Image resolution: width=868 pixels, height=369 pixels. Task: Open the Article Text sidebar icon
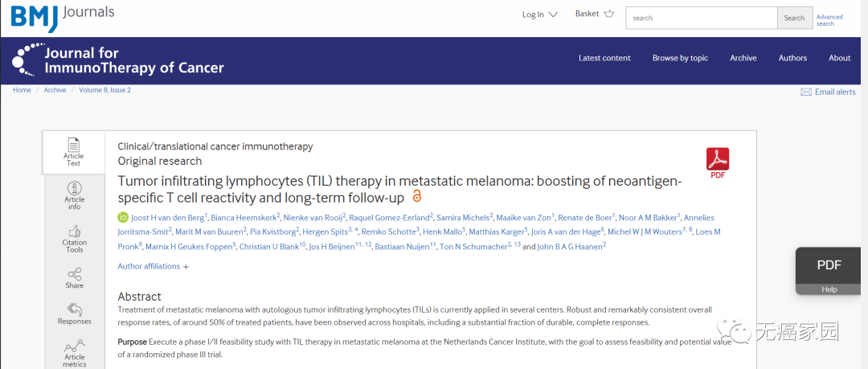[73, 151]
